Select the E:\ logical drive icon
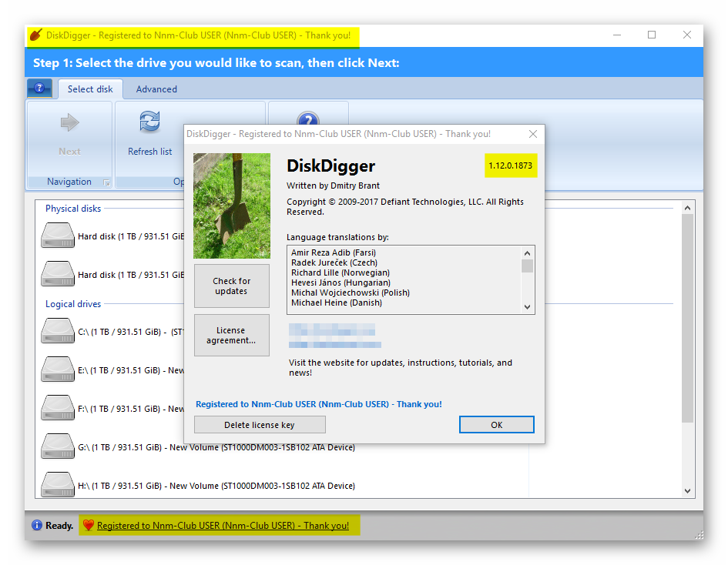 click(x=58, y=369)
